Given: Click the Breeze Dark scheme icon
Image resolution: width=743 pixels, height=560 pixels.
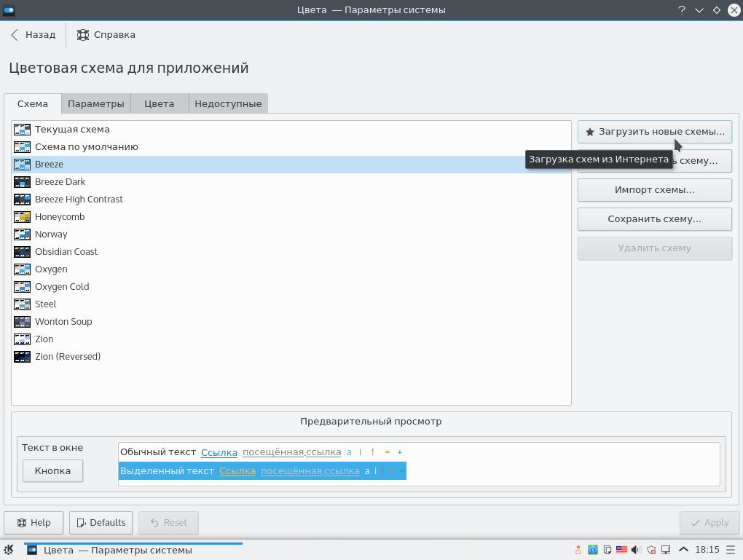Looking at the screenshot, I should 22,182.
